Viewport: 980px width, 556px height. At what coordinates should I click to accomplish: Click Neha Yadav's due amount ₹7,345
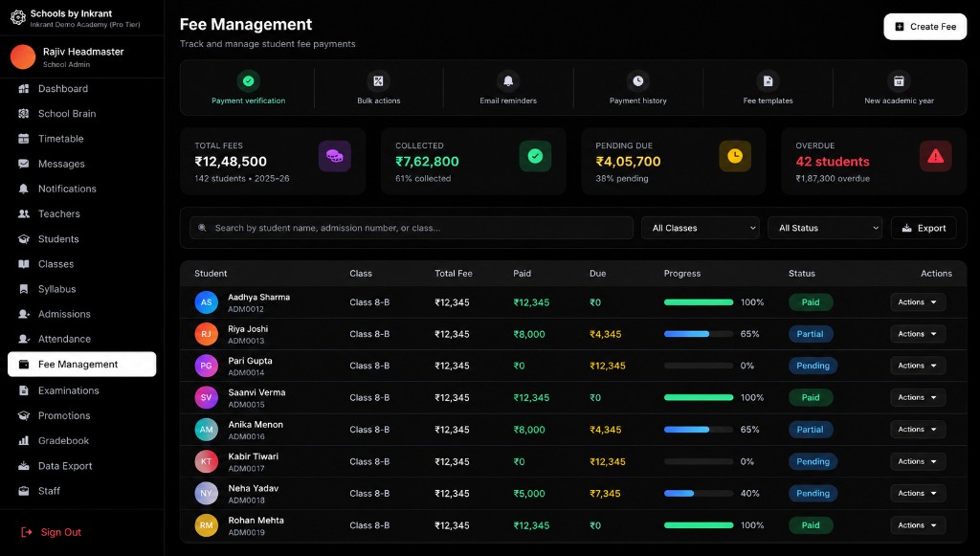pyautogui.click(x=605, y=494)
